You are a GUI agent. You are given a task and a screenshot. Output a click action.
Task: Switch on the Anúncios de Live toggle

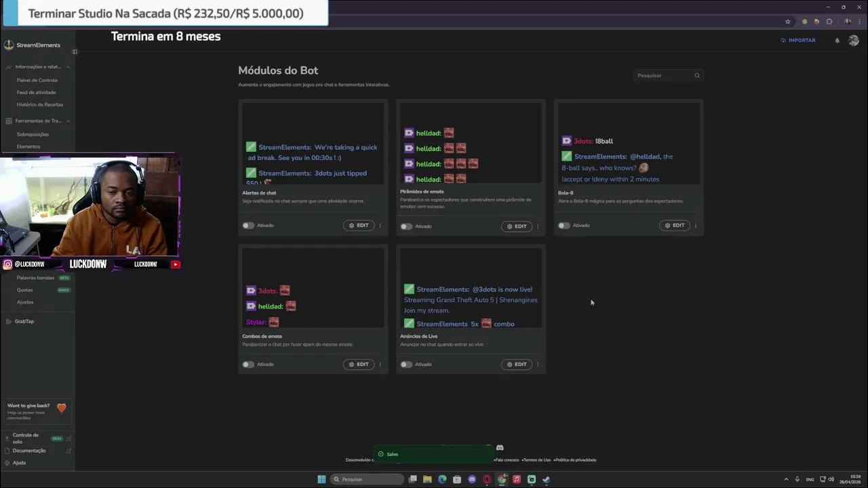(x=406, y=365)
